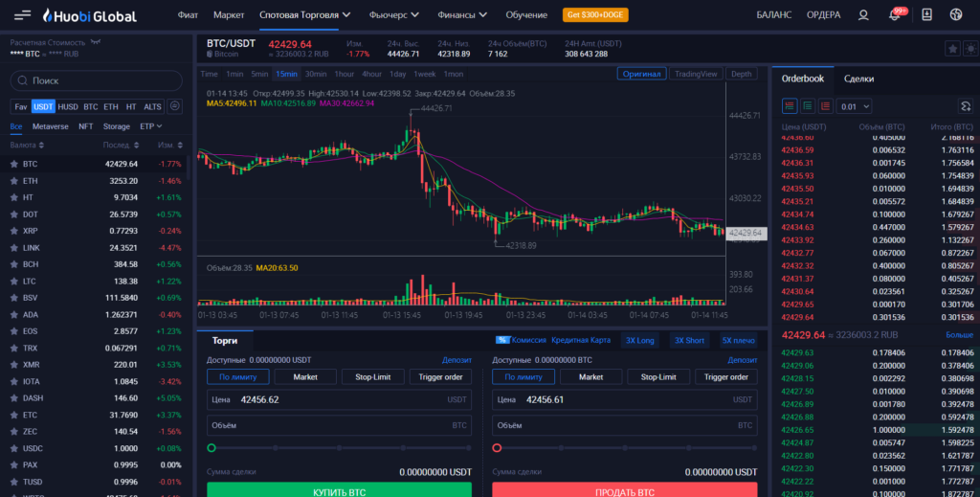Click the green buy amount slider handle
Image resolution: width=980 pixels, height=497 pixels.
click(212, 447)
